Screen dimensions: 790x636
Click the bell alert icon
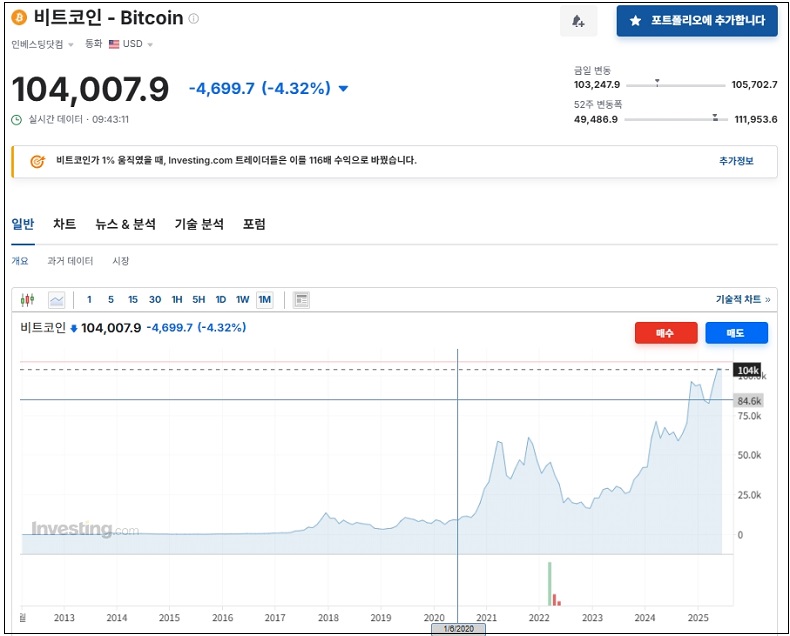[x=578, y=21]
